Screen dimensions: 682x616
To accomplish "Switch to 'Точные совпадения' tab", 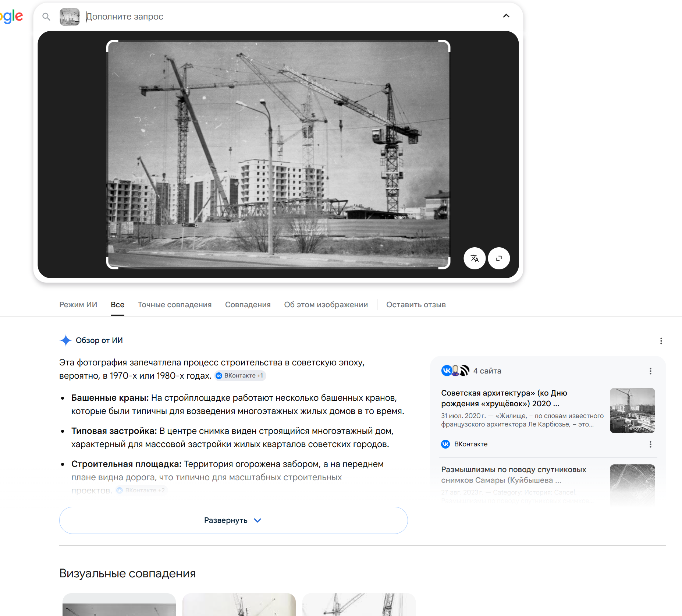I will pos(175,305).
